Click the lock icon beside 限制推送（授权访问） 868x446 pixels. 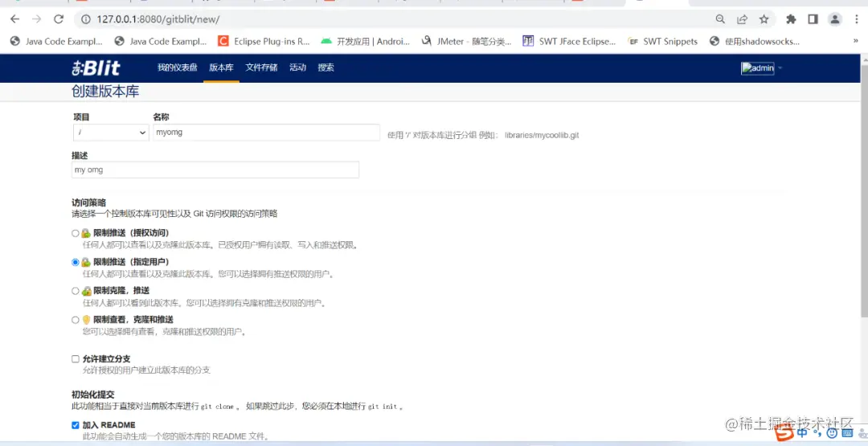pyautogui.click(x=86, y=234)
